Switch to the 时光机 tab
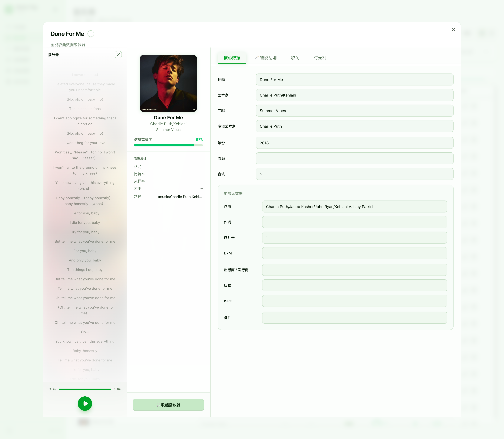504x439 pixels. (x=319, y=58)
